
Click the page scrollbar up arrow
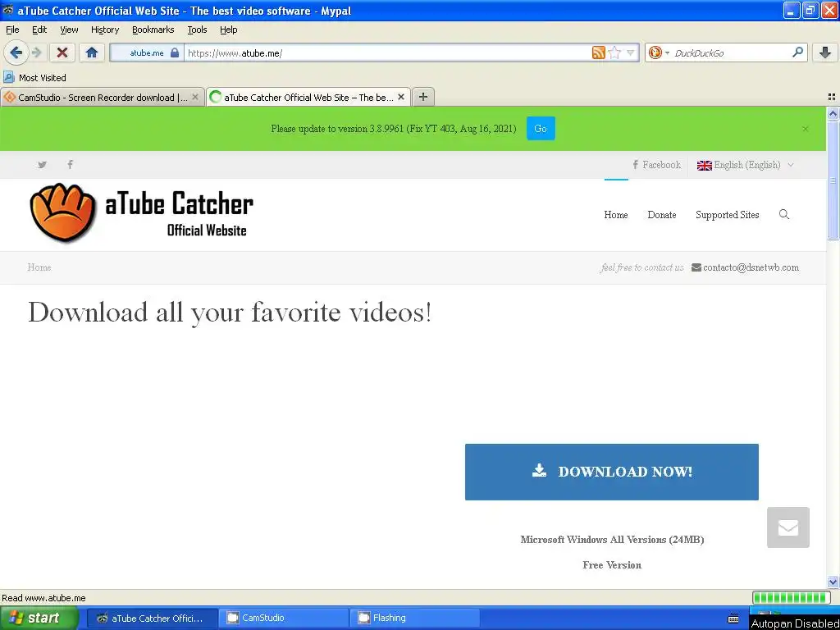click(833, 113)
